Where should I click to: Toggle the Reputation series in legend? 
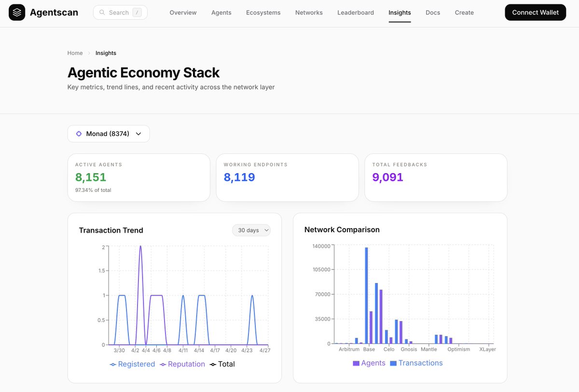point(182,364)
